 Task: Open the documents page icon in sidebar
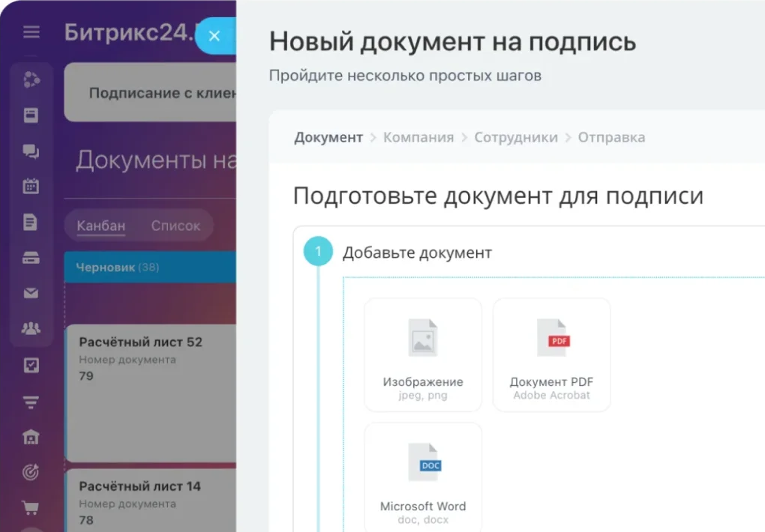pyautogui.click(x=31, y=222)
